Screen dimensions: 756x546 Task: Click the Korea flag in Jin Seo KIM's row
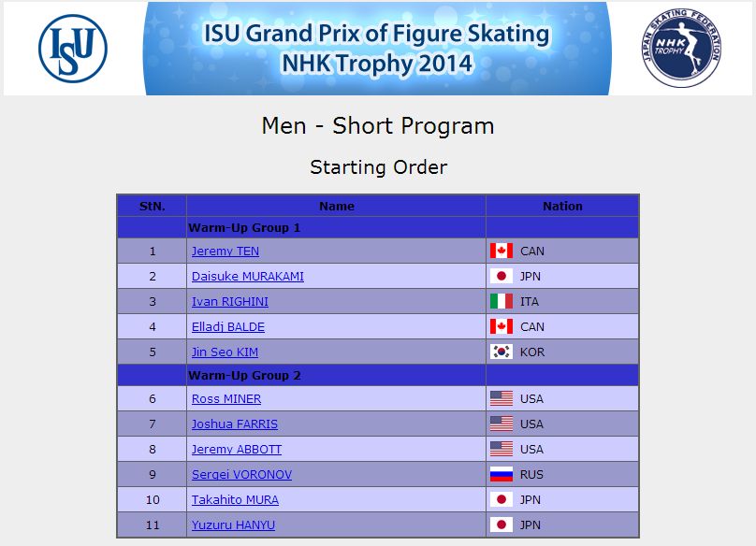pyautogui.click(x=502, y=352)
